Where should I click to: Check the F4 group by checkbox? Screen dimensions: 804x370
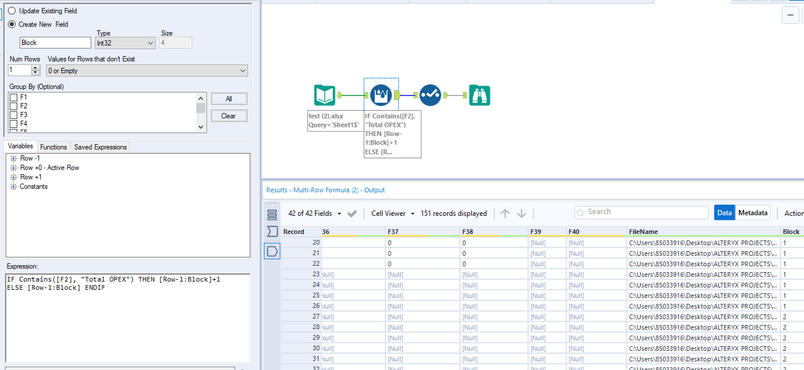pos(14,124)
